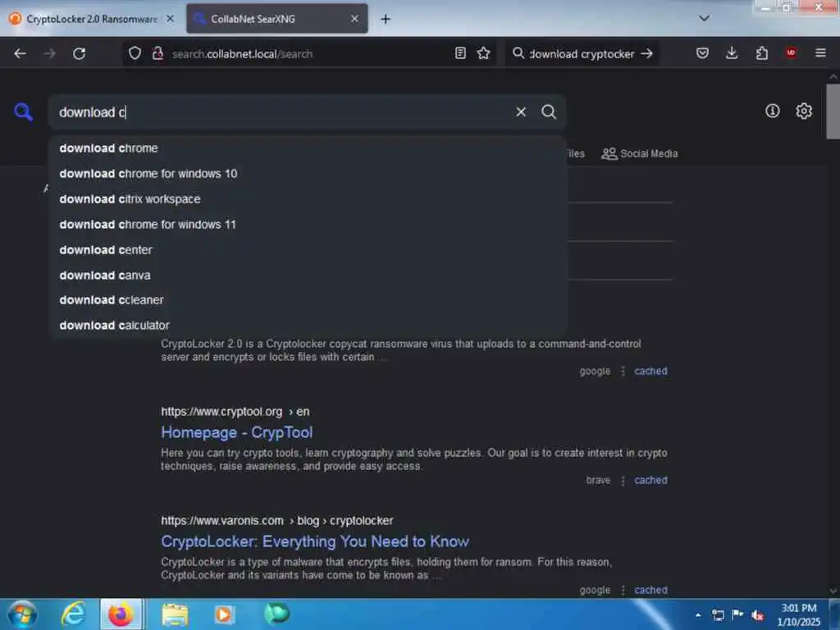This screenshot has height=630, width=840.
Task: Submit Firefox search bar query with arrow
Action: [647, 53]
